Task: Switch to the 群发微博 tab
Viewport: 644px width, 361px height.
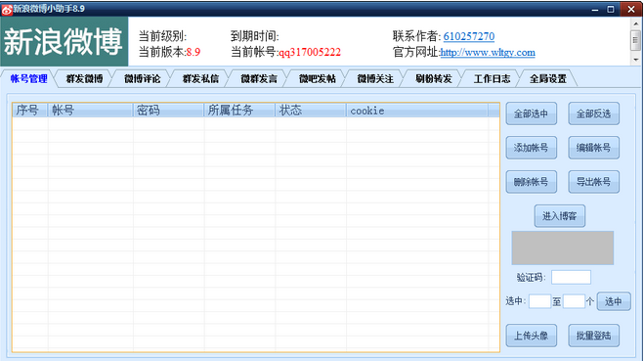Action: [x=84, y=78]
